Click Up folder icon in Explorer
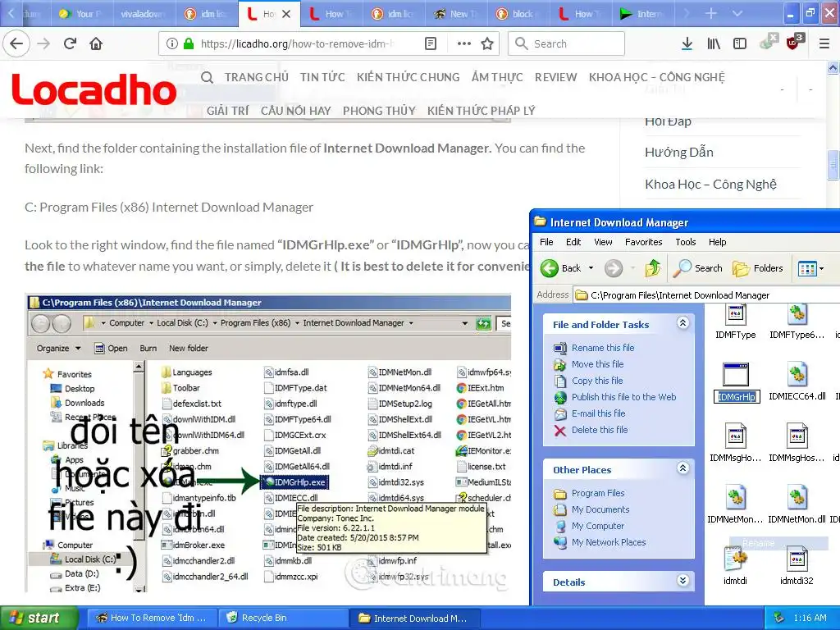The width and height of the screenshot is (840, 630). 652,268
